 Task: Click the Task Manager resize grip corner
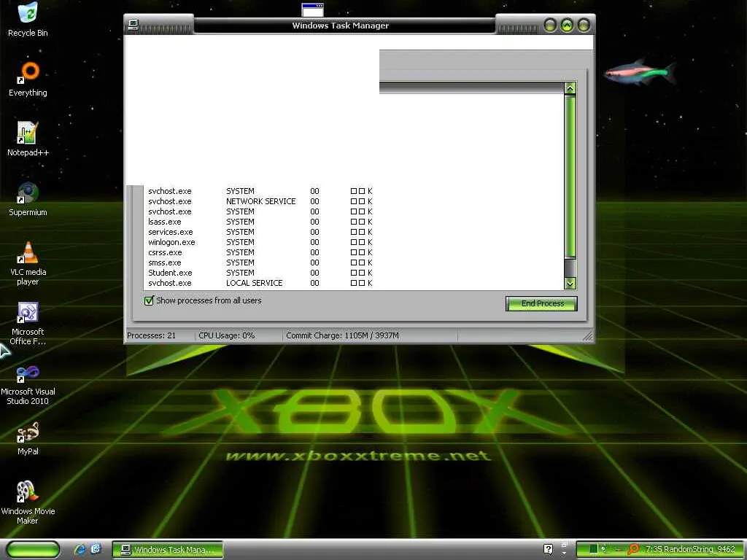(x=589, y=337)
